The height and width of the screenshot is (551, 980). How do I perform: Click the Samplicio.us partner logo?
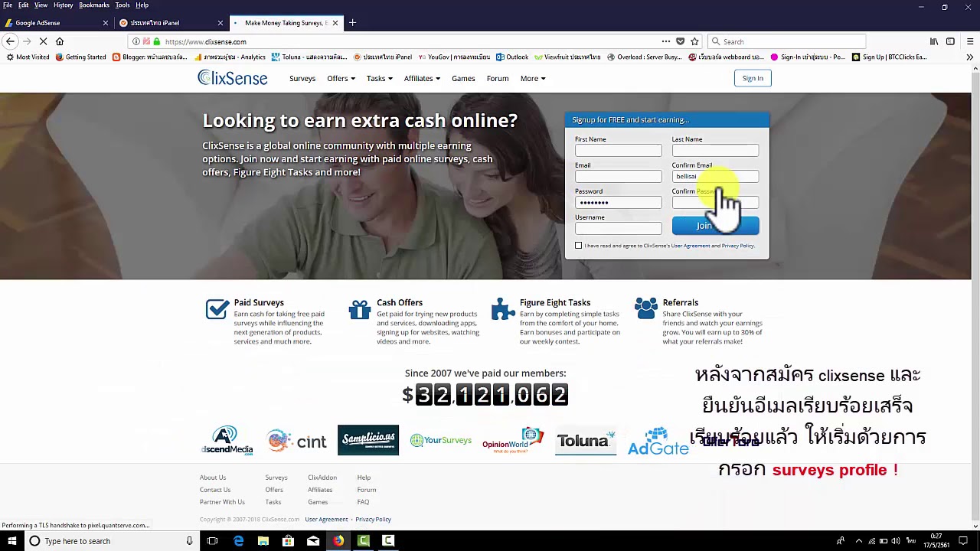coord(368,440)
